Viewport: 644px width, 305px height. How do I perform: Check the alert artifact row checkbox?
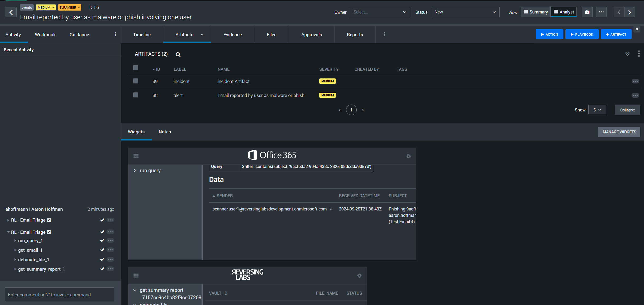pyautogui.click(x=136, y=95)
